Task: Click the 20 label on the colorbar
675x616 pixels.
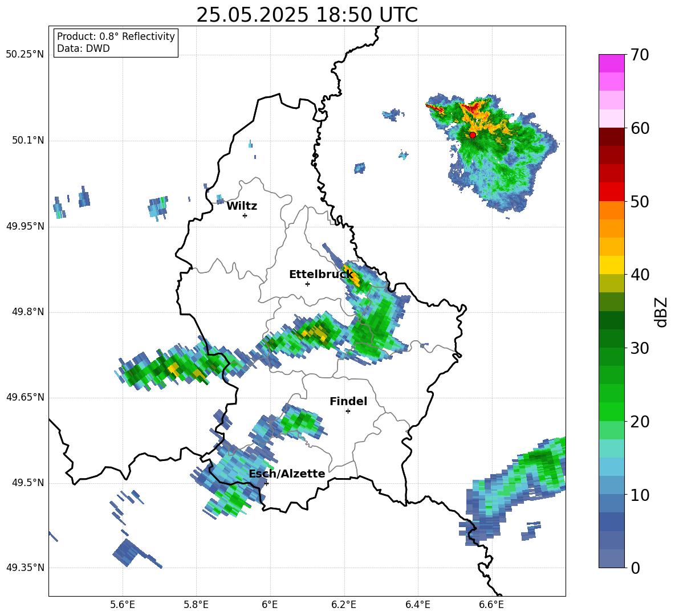Action: (640, 422)
